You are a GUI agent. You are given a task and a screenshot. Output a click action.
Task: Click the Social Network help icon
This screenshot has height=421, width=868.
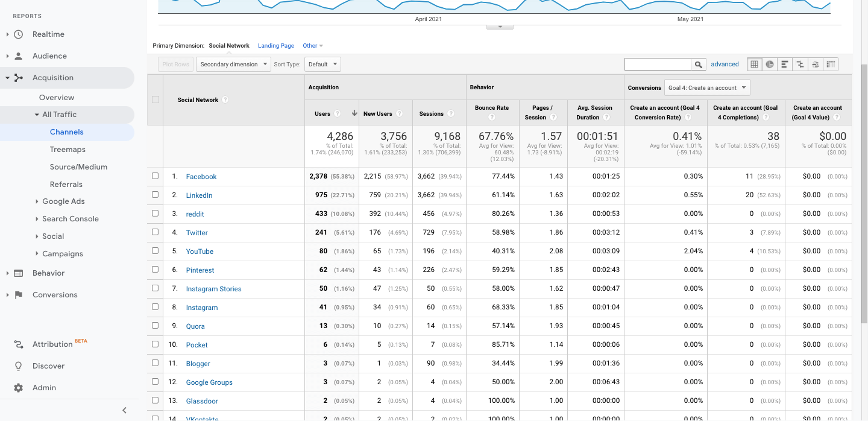[x=225, y=100]
